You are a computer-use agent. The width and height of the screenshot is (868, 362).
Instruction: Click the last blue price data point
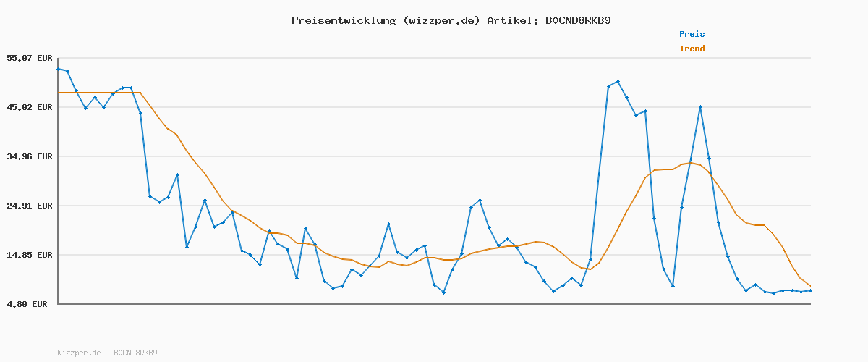coord(810,290)
